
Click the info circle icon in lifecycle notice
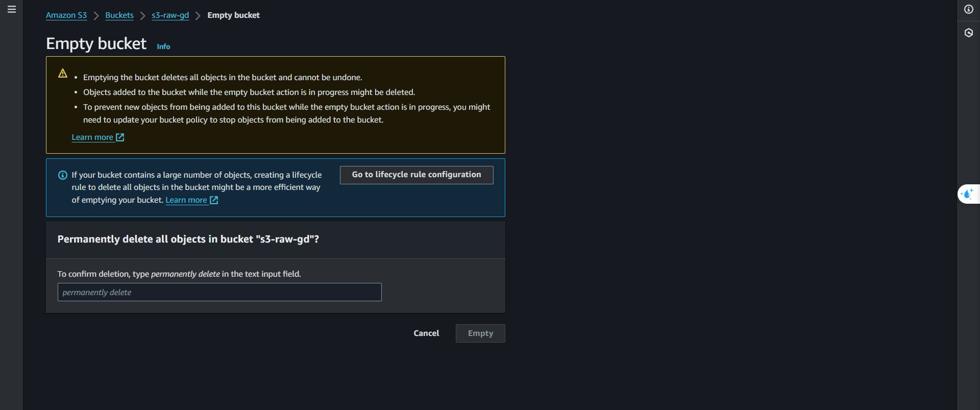coord(63,175)
